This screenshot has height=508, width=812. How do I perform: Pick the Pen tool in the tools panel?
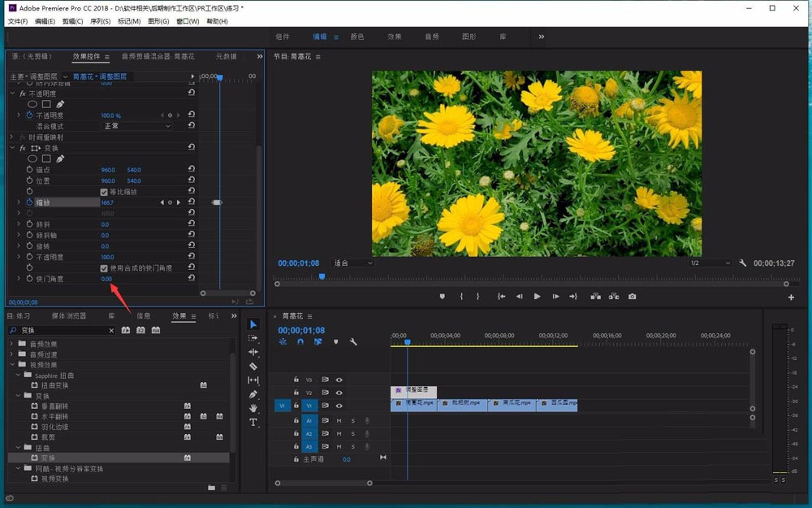253,394
